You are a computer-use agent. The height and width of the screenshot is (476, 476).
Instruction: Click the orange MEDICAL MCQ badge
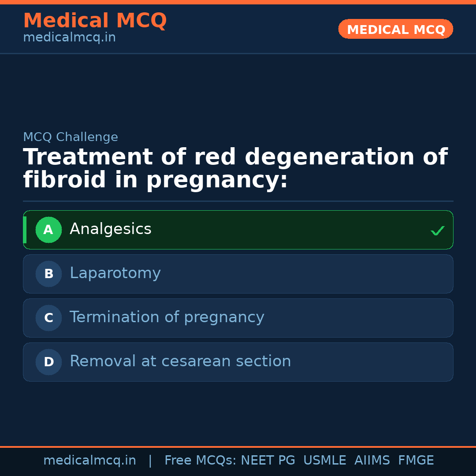(395, 29)
